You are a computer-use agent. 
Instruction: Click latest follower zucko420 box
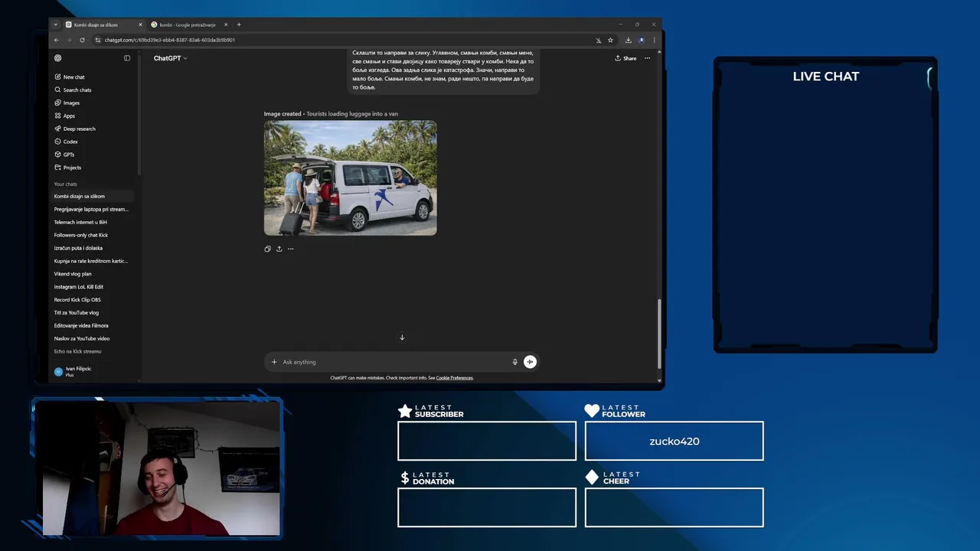coord(674,441)
